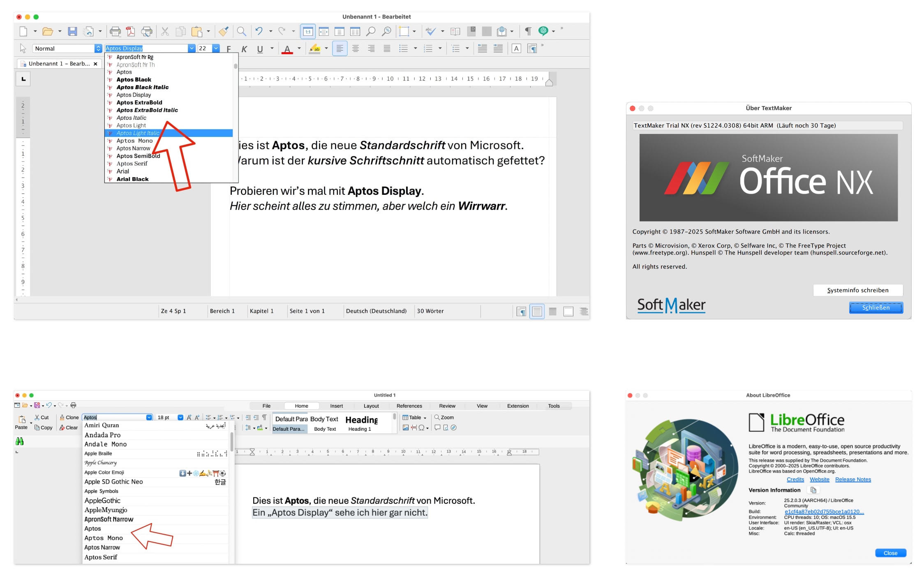Click the Systeminfo schreiben button

(858, 290)
